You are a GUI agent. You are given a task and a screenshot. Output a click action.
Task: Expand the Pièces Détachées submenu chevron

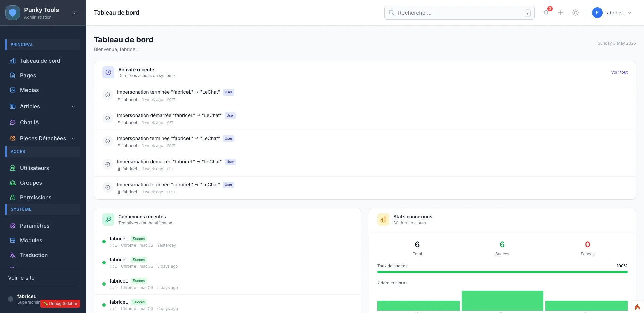point(73,138)
